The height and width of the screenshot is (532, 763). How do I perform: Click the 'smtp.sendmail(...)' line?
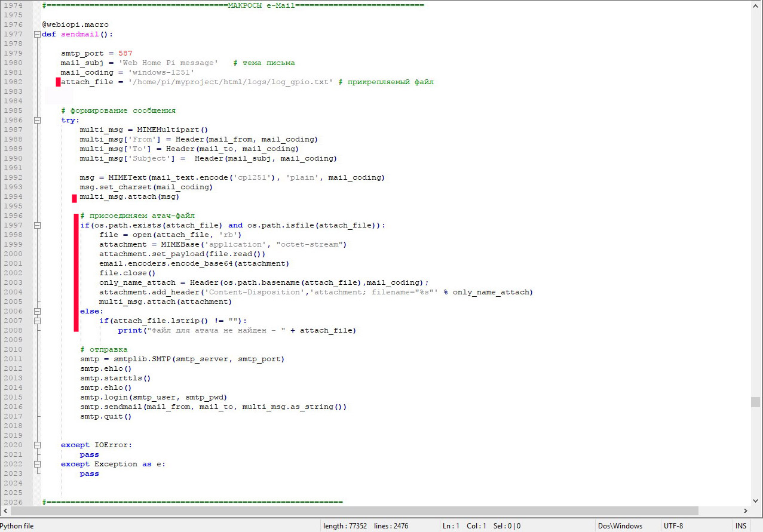[213, 407]
